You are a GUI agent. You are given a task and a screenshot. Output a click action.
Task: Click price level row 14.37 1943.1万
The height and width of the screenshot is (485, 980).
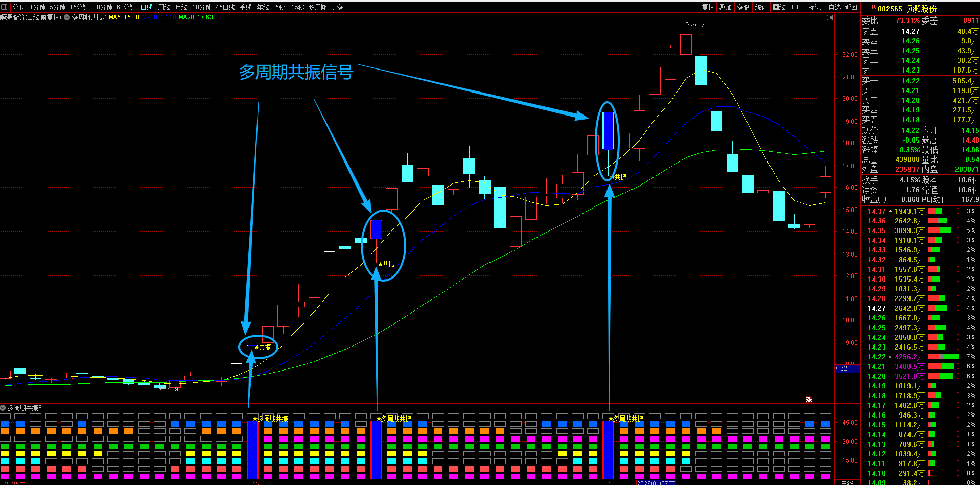920,211
